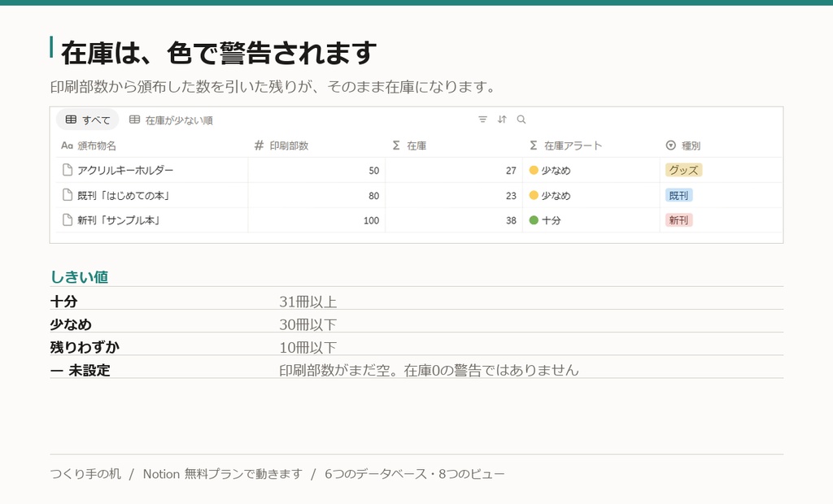The width and height of the screenshot is (833, 504).
Task: Click the sigma icon of 在庫アラート column
Action: (x=534, y=146)
